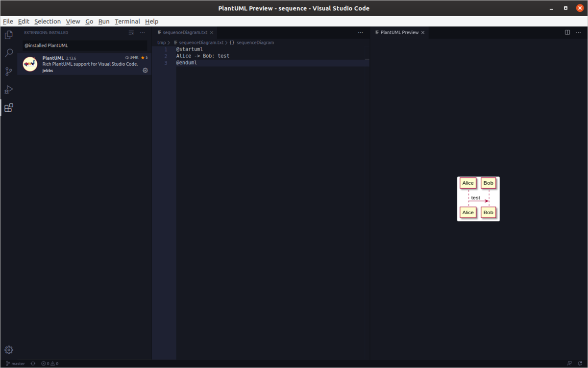
Task: Open the Run and Debug view
Action: point(8,90)
